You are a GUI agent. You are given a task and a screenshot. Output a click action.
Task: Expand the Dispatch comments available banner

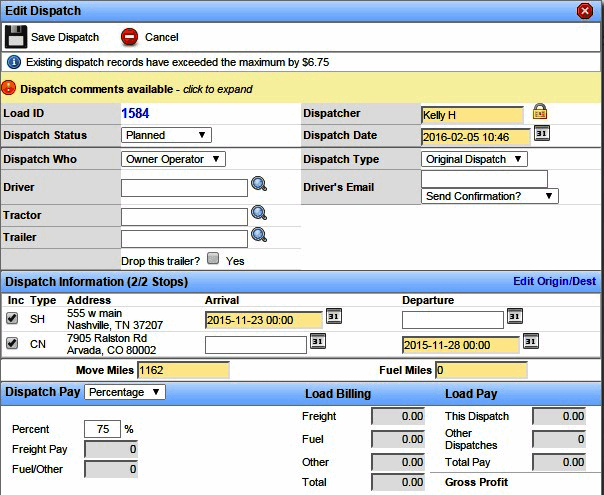coord(130,89)
